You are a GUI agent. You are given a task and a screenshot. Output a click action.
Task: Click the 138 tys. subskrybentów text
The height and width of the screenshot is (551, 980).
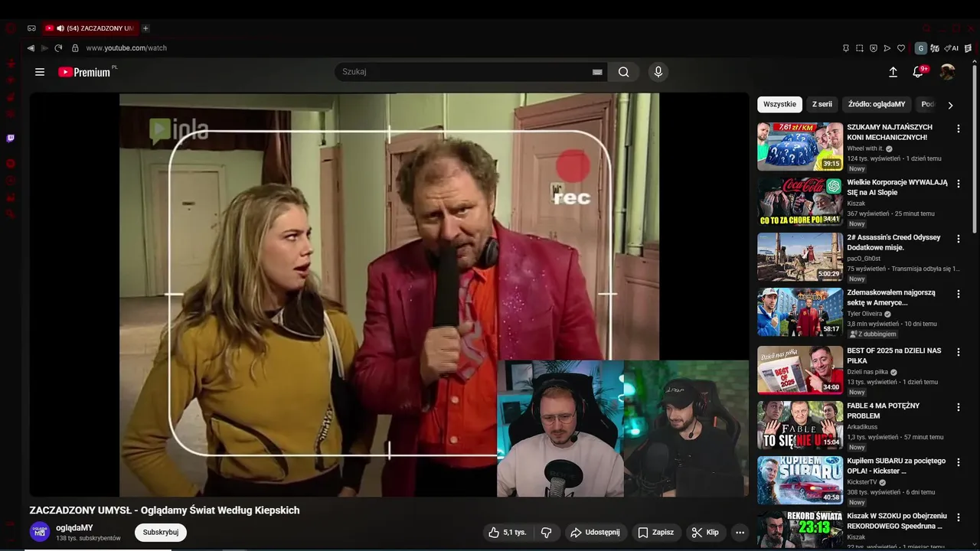click(x=88, y=538)
